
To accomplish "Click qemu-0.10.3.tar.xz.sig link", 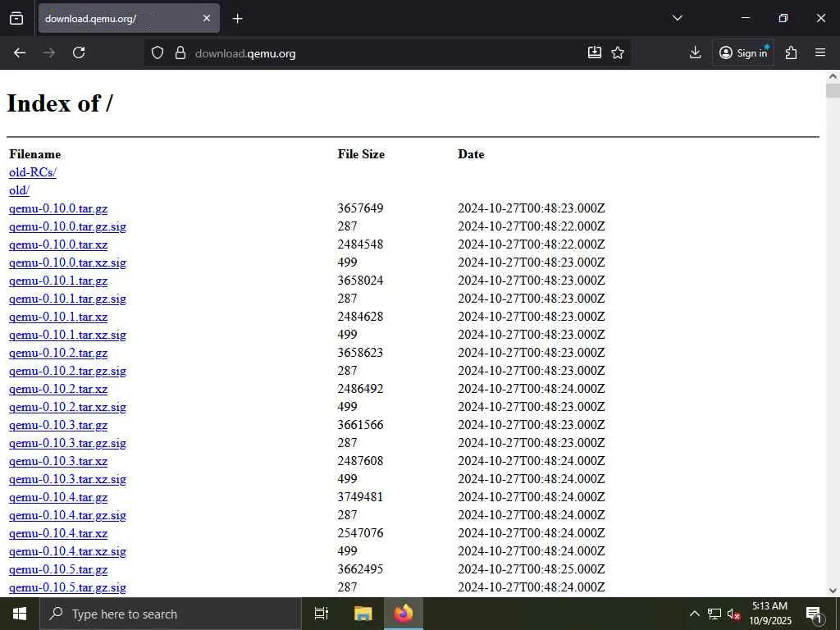I will pyautogui.click(x=67, y=479).
